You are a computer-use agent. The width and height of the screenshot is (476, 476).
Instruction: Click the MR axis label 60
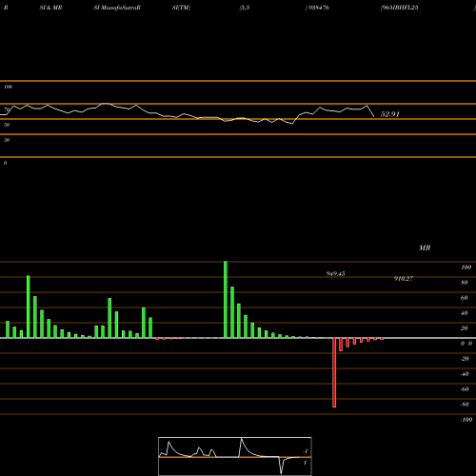coord(465,298)
